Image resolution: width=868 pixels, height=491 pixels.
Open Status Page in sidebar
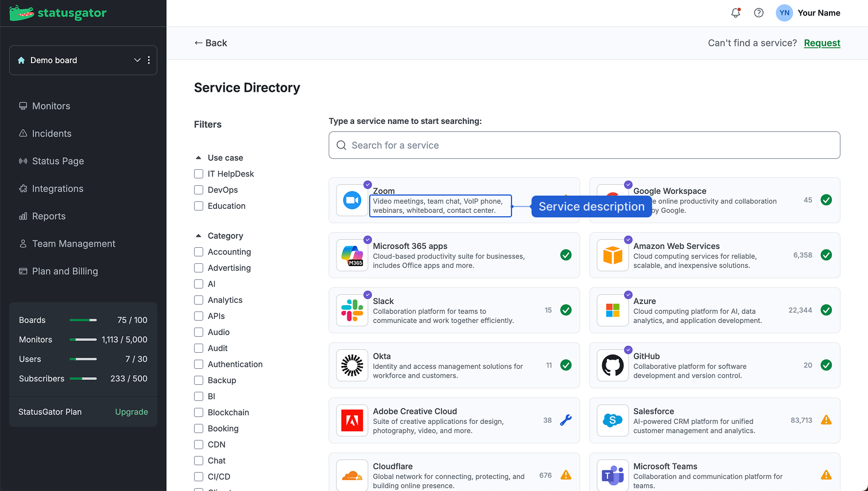(x=52, y=161)
